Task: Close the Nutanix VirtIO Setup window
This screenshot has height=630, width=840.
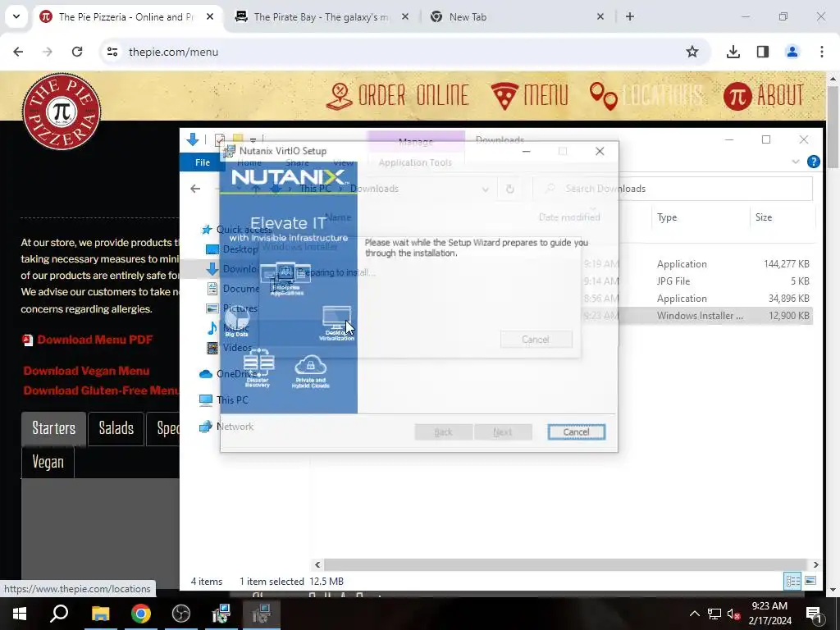Action: [600, 151]
